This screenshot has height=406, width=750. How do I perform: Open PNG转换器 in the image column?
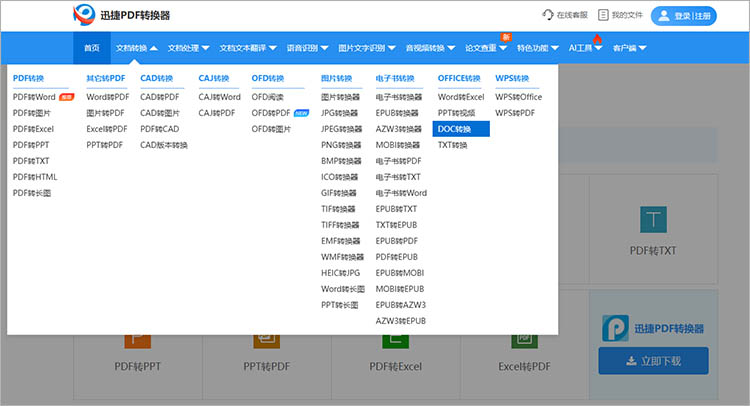click(341, 145)
